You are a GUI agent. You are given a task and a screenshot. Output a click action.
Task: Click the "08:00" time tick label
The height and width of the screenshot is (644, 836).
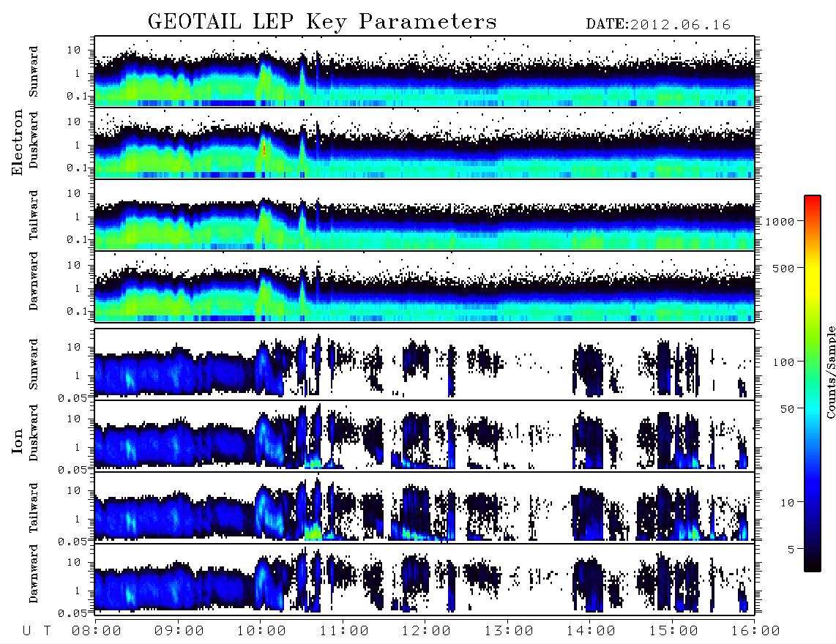[97, 632]
